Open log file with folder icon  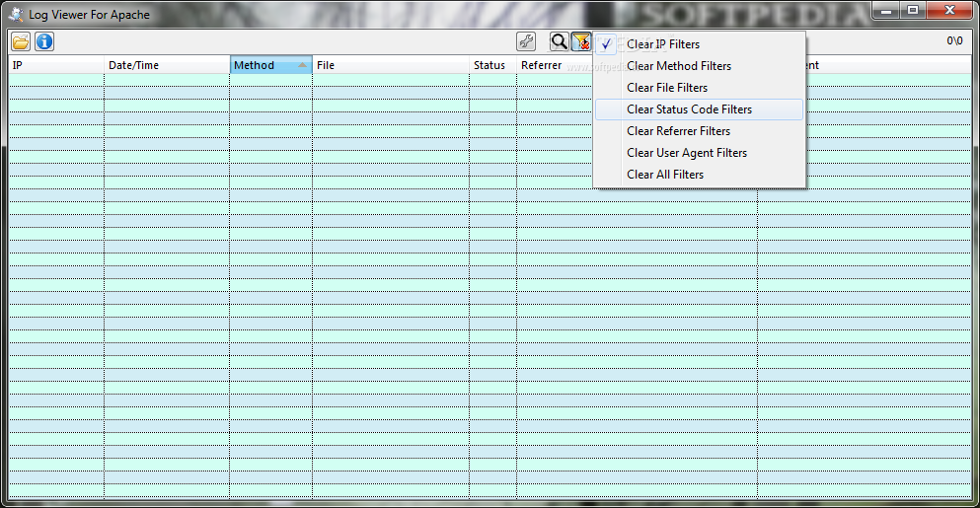21,41
